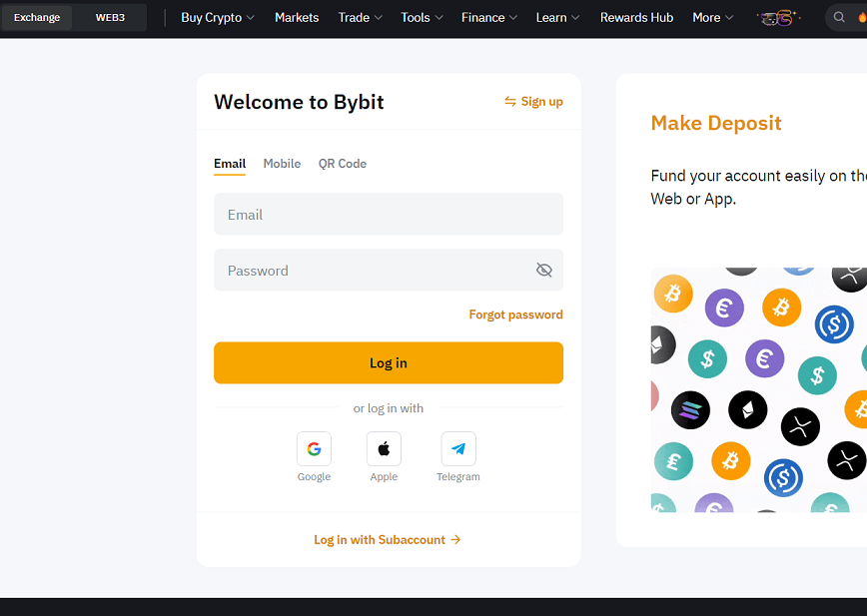Click Log in with Subaccount link

point(388,540)
